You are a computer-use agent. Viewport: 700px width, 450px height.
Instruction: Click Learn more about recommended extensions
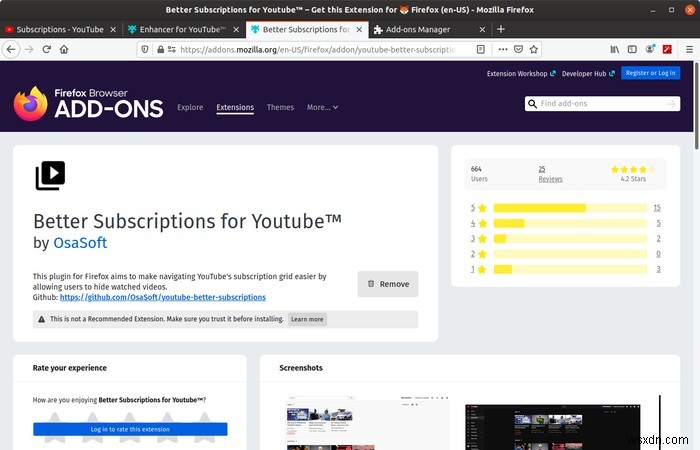pos(307,319)
